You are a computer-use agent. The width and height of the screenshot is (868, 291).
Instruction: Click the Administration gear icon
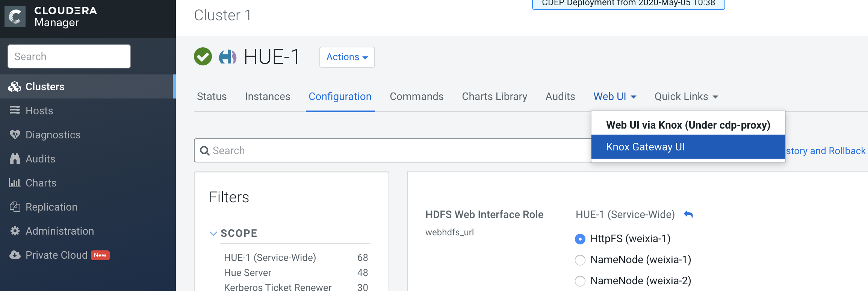(x=15, y=231)
